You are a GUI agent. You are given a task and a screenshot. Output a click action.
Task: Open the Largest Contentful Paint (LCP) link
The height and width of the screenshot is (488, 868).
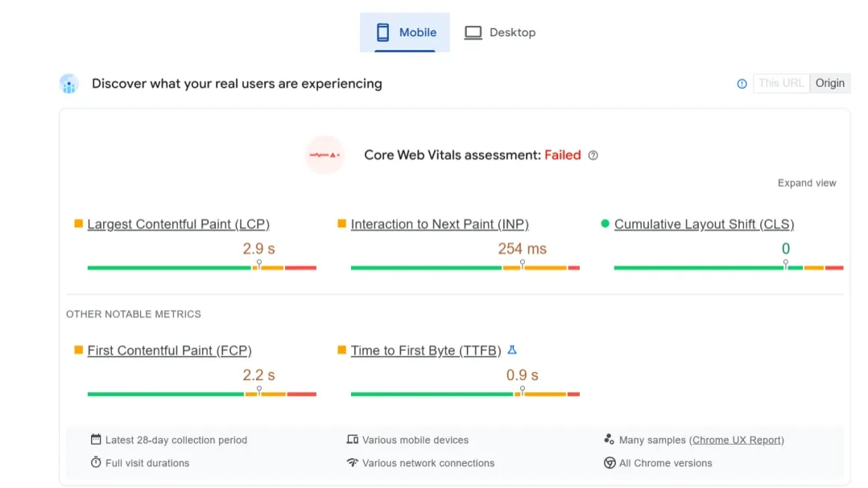[x=178, y=225]
